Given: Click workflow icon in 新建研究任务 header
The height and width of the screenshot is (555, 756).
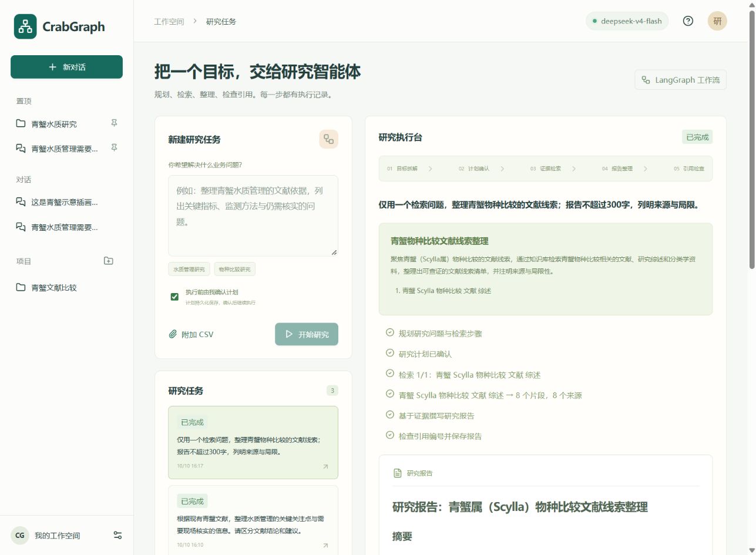Looking at the screenshot, I should pyautogui.click(x=328, y=139).
